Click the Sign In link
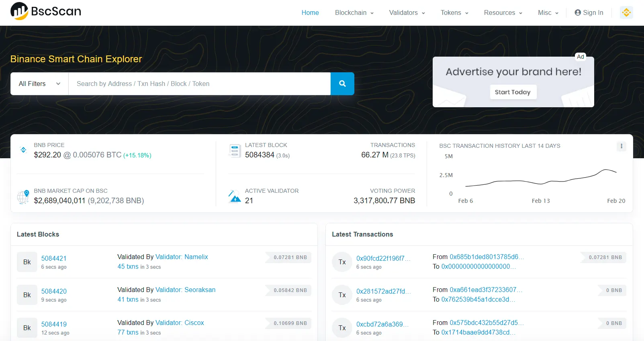This screenshot has height=341, width=644. (589, 13)
